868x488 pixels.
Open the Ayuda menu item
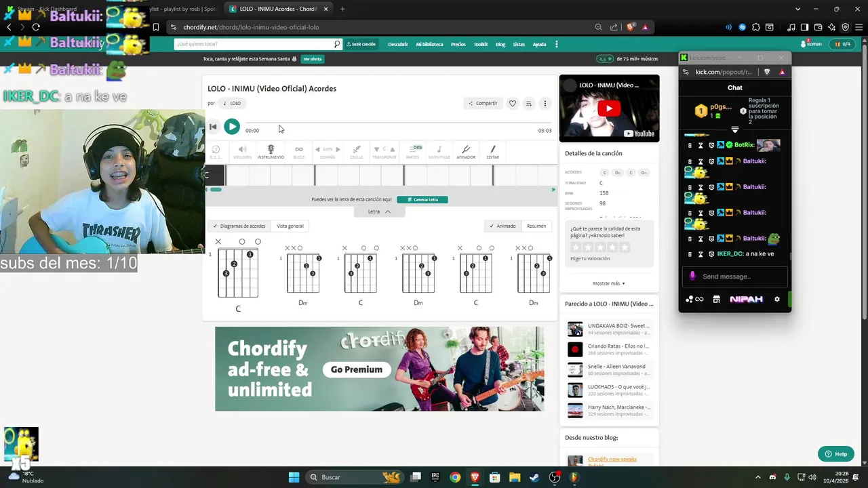539,44
